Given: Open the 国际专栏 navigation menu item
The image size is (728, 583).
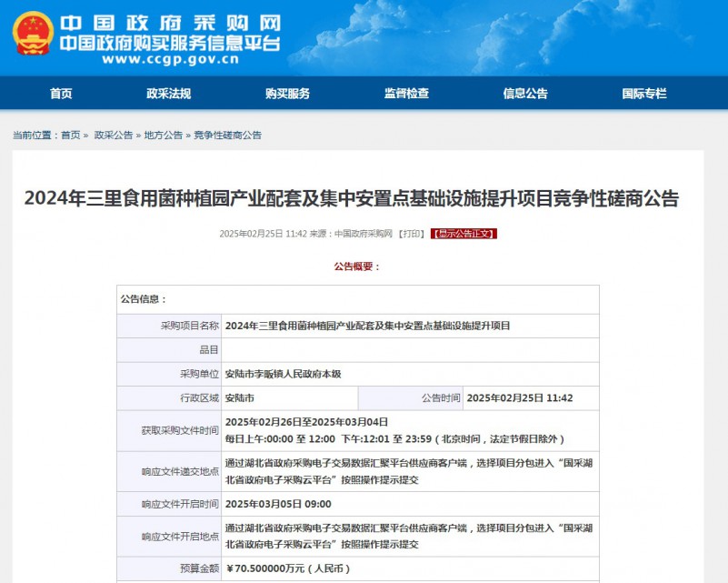Looking at the screenshot, I should [x=644, y=94].
